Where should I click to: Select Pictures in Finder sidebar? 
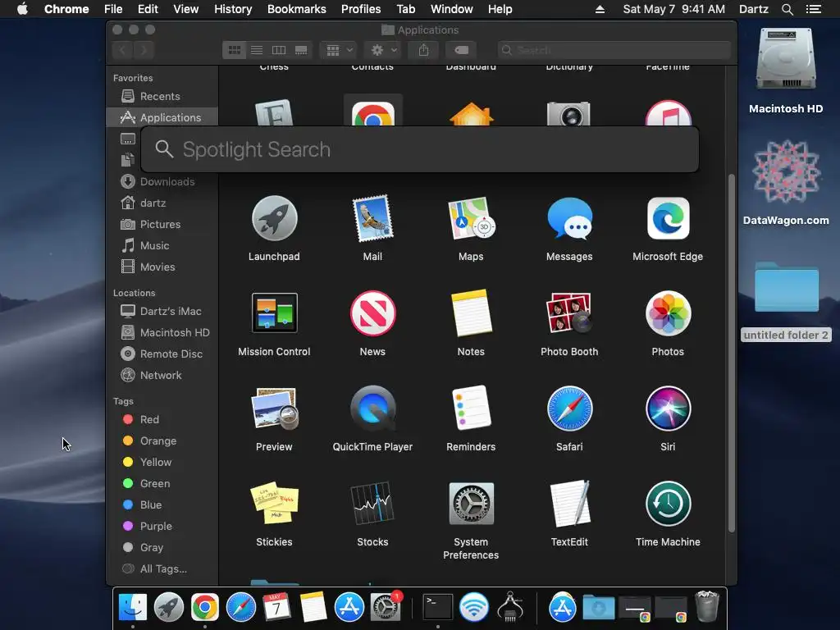coord(162,225)
